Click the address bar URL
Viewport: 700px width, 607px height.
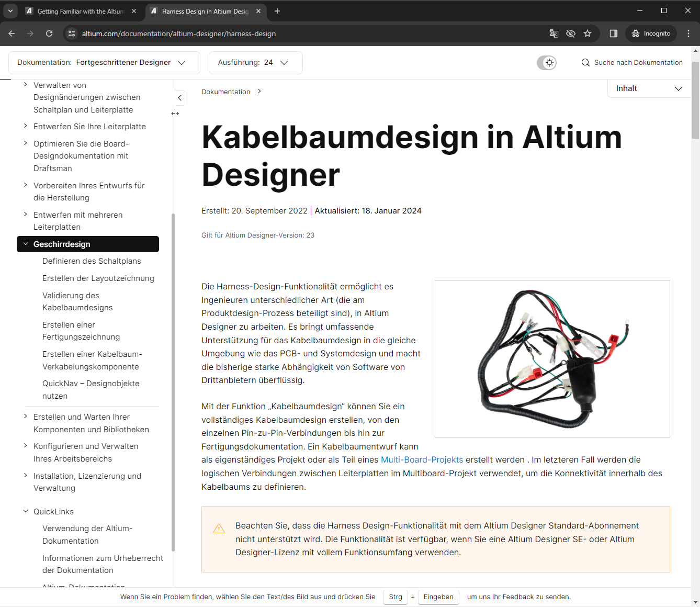pos(179,33)
